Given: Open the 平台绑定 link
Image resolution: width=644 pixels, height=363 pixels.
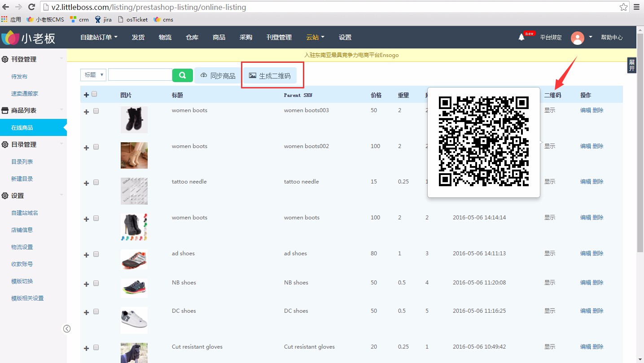Looking at the screenshot, I should coord(551,38).
